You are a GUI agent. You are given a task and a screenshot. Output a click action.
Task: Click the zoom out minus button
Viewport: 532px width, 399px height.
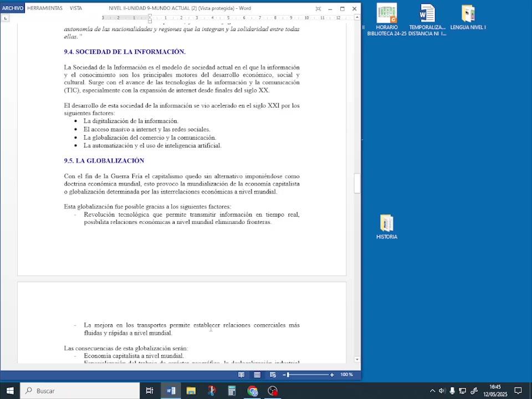[x=284, y=375]
